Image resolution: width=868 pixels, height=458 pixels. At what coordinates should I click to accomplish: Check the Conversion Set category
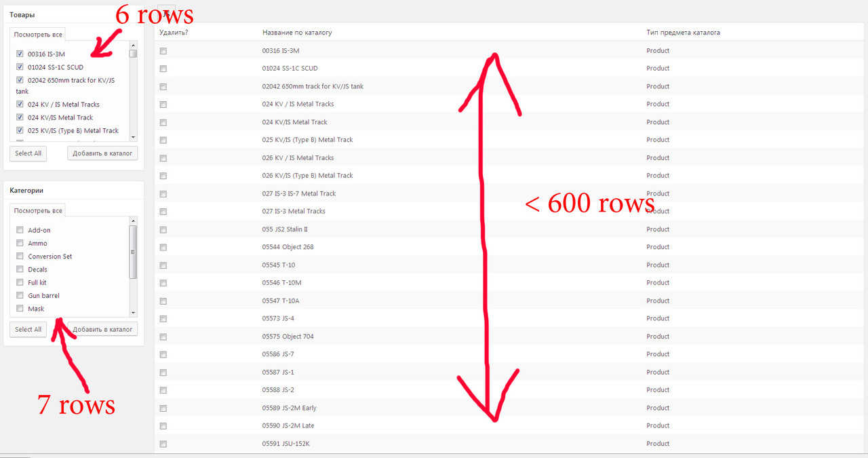tap(20, 256)
